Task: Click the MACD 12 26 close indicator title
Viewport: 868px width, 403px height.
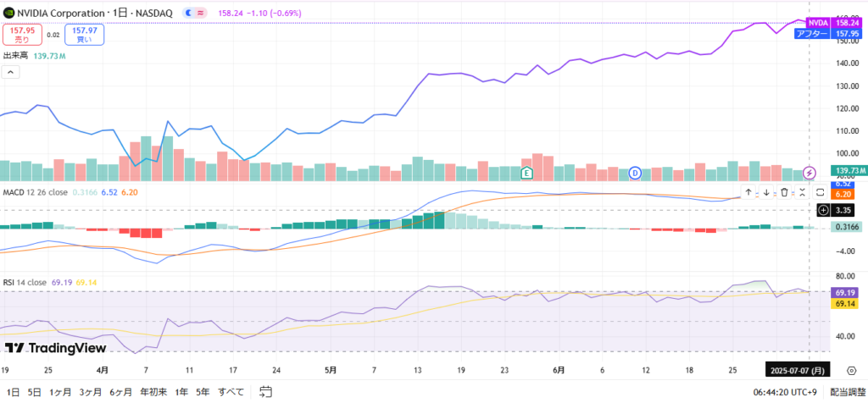Action: pos(36,192)
